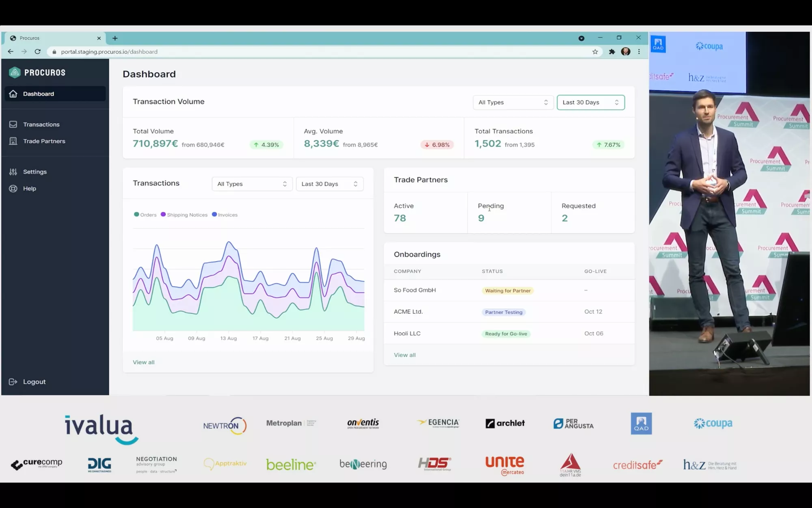812x508 pixels.
Task: Open the Dashboard sidebar item
Action: pos(55,94)
